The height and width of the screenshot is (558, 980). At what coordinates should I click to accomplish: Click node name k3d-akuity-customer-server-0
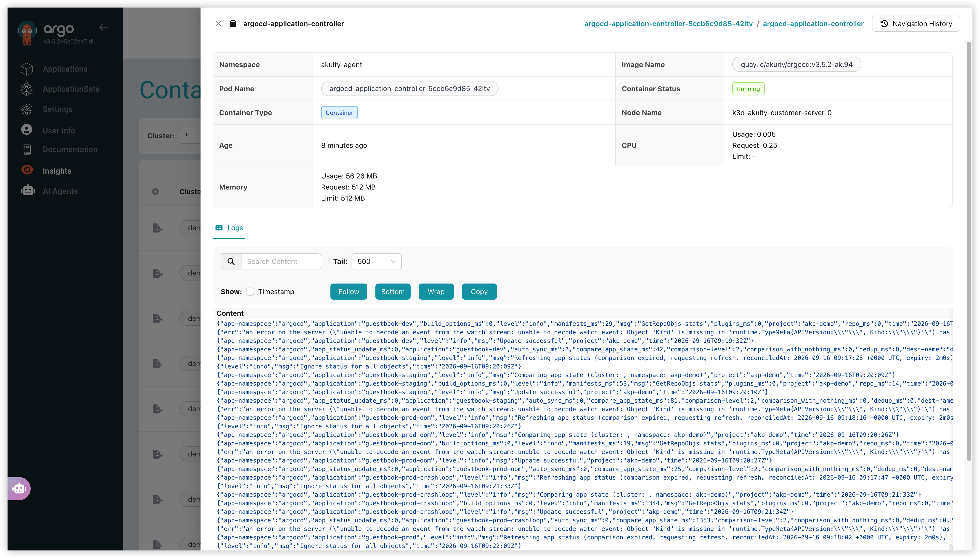pos(782,113)
